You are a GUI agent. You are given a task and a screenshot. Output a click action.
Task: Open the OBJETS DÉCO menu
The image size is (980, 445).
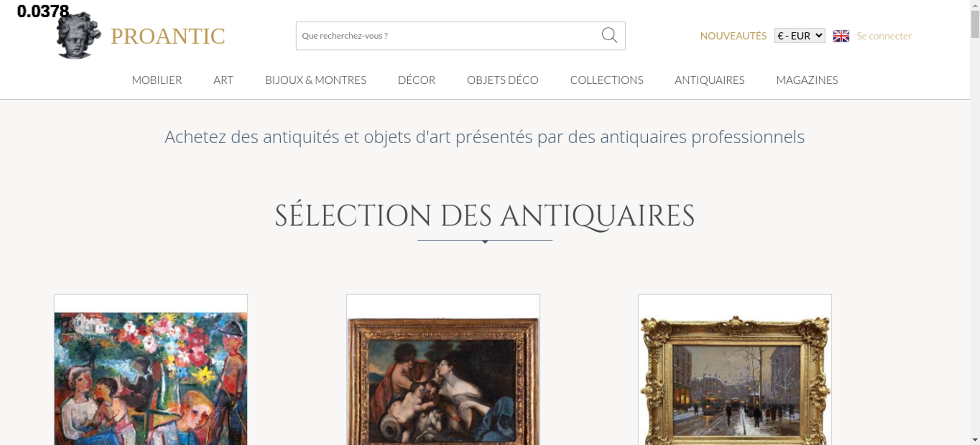coord(503,80)
